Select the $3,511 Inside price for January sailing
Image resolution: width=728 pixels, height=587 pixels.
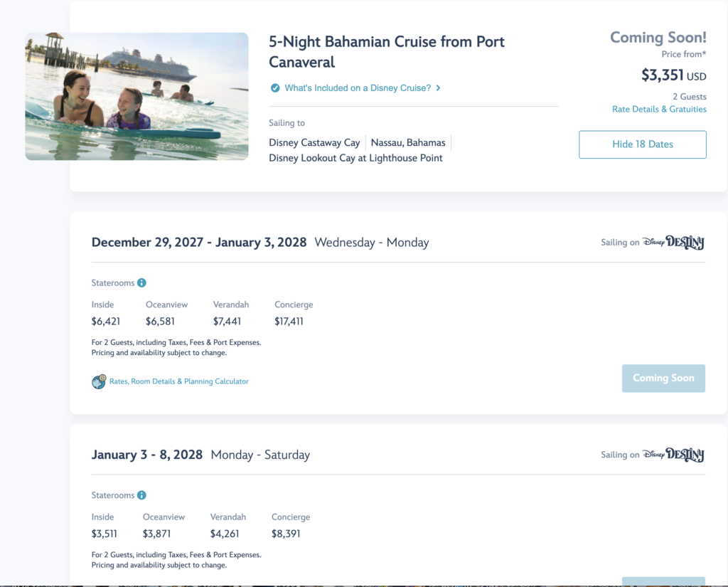[x=105, y=534]
